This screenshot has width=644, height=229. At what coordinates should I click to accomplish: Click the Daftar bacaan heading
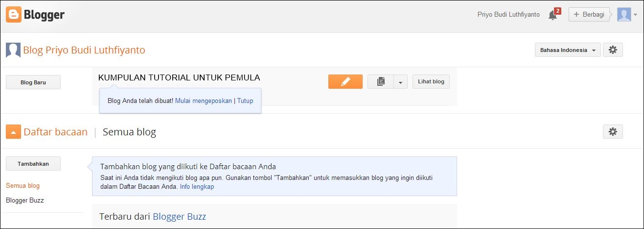point(56,132)
